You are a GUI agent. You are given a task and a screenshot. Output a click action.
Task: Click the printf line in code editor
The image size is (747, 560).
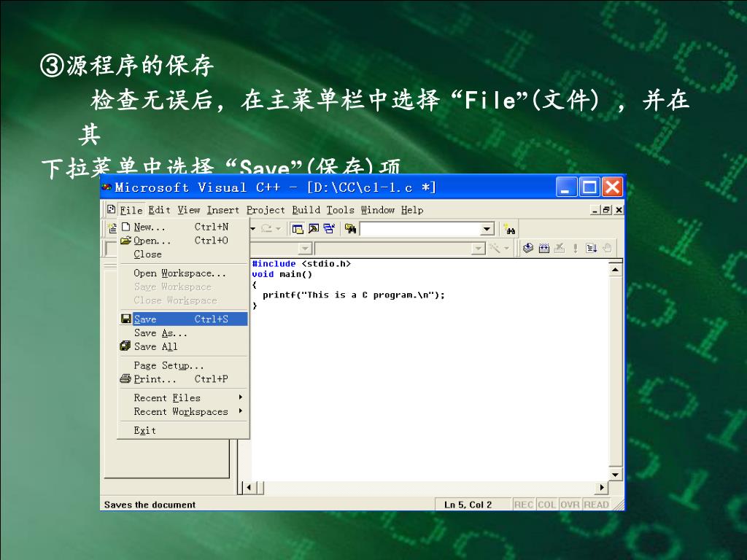click(354, 295)
